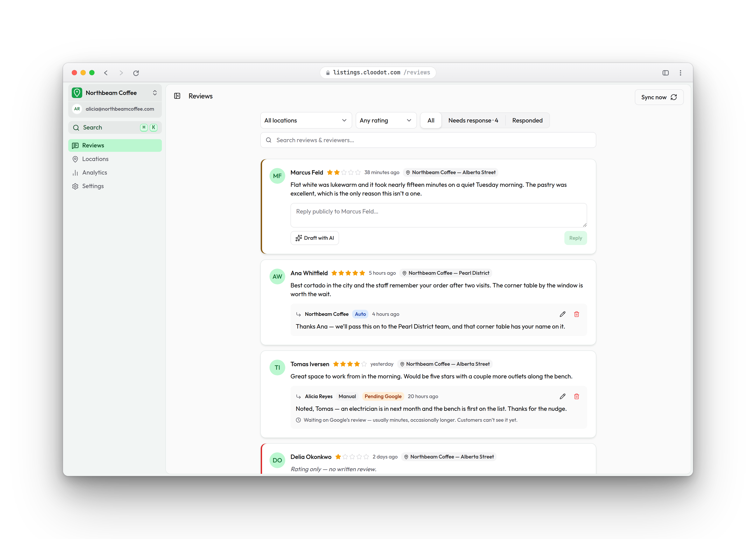This screenshot has width=756, height=539.
Task: Click the AR account avatar
Action: 77,109
